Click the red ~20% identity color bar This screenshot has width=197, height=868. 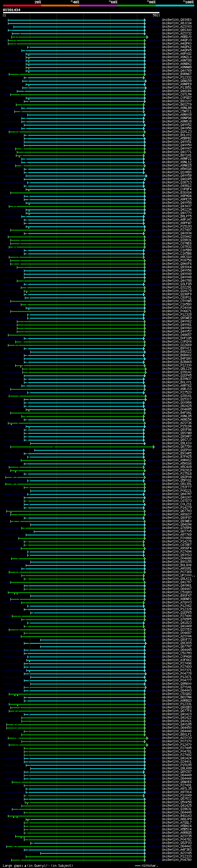[22, 6]
